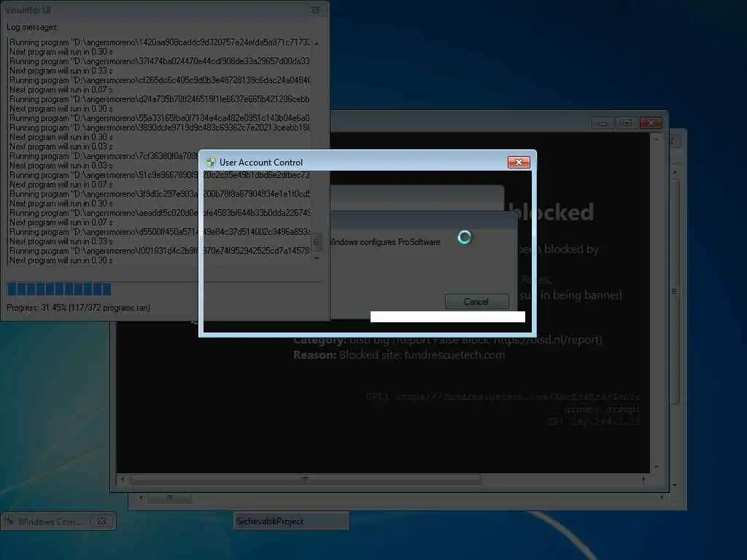
Task: Click left arrow of rear window horizontal scrollbar
Action: coord(141,498)
